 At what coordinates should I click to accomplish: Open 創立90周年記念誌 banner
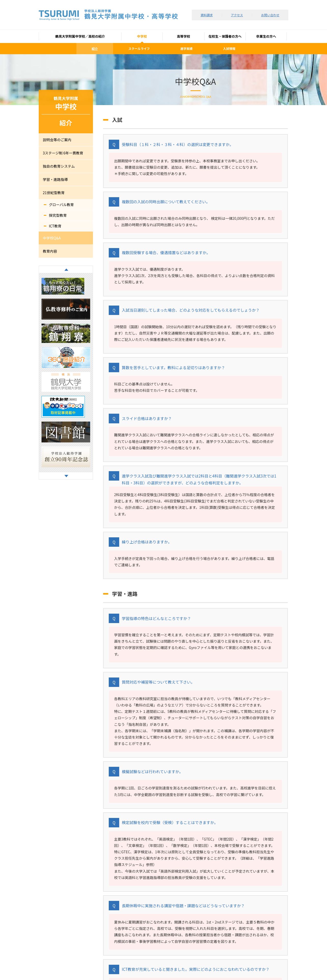point(66,456)
